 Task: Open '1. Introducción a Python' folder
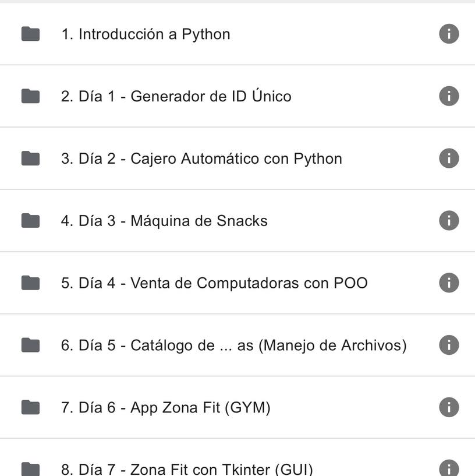coord(238,34)
